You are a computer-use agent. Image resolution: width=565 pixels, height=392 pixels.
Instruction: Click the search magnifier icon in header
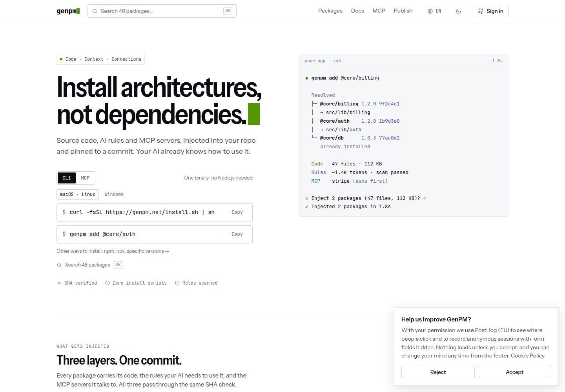[95, 11]
